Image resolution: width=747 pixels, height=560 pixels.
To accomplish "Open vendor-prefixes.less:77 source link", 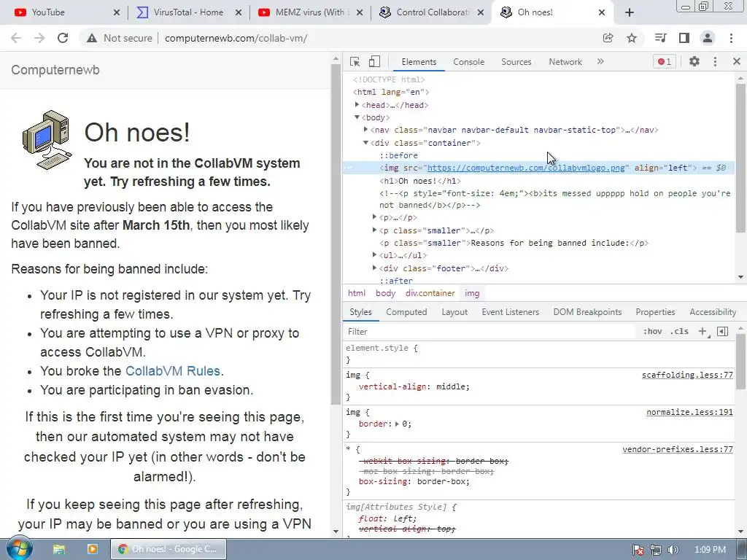I will click(678, 449).
